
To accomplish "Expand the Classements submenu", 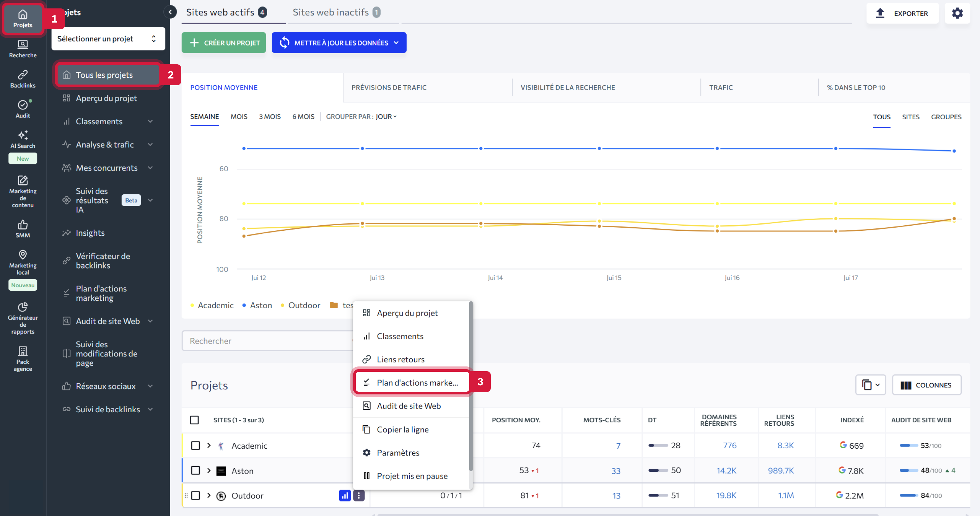I will click(x=151, y=121).
